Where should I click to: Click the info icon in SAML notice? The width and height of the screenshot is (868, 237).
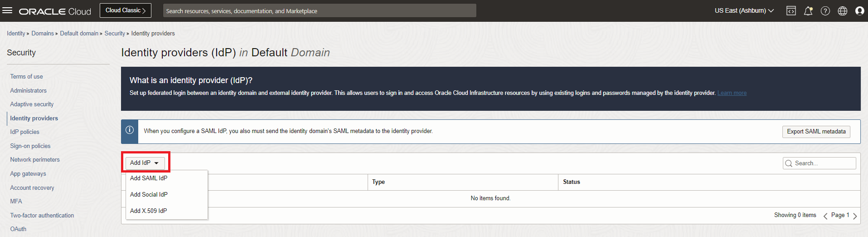[x=130, y=130]
